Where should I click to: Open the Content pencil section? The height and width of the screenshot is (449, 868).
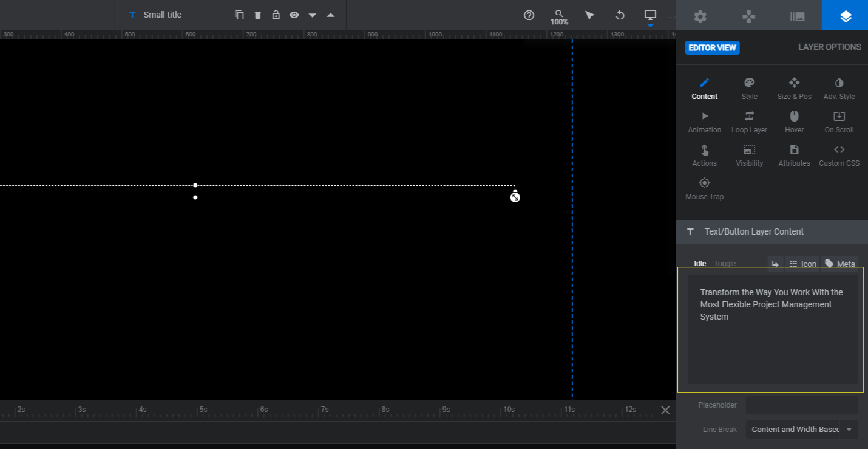click(x=705, y=89)
